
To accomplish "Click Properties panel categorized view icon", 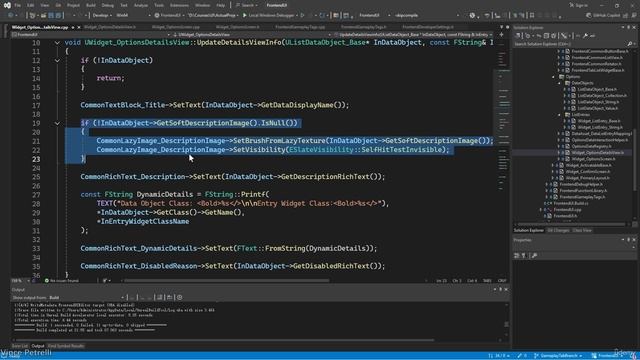I will [517, 256].
